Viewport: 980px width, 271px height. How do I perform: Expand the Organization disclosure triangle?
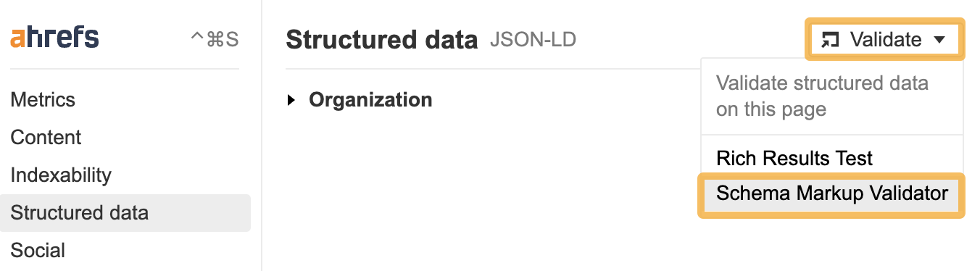point(291,100)
